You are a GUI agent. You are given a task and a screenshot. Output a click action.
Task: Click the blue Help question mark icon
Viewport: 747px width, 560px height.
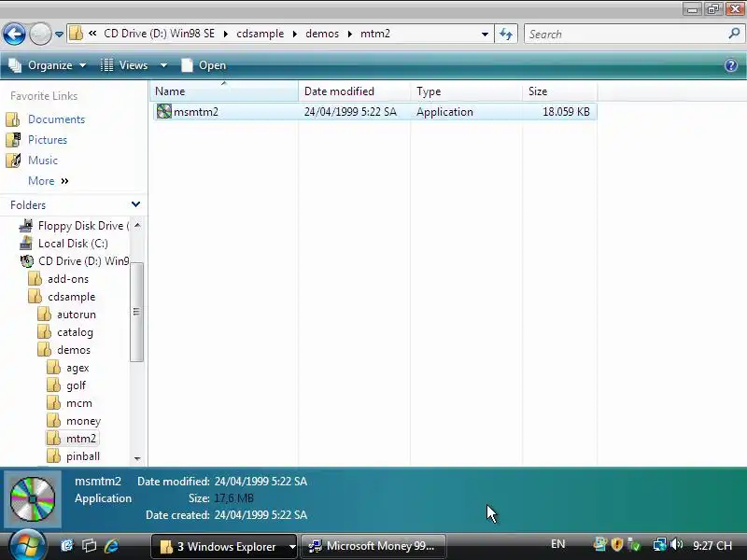point(731,65)
